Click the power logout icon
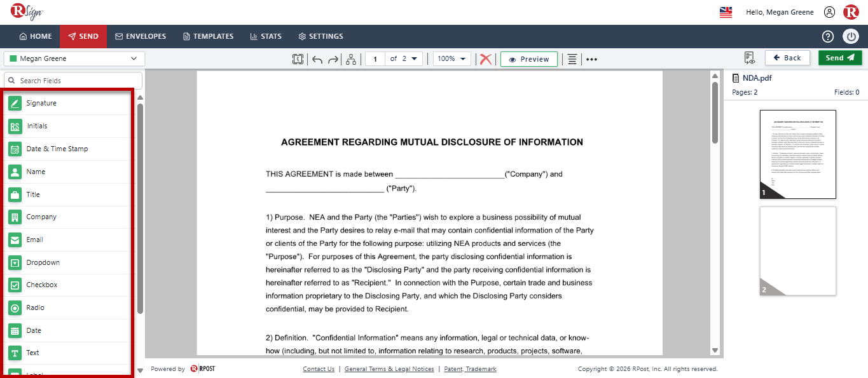Image resolution: width=868 pixels, height=378 pixels. (851, 36)
